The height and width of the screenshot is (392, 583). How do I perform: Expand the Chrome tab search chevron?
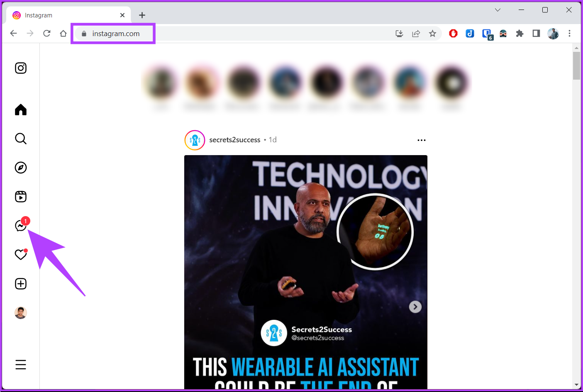coord(498,10)
